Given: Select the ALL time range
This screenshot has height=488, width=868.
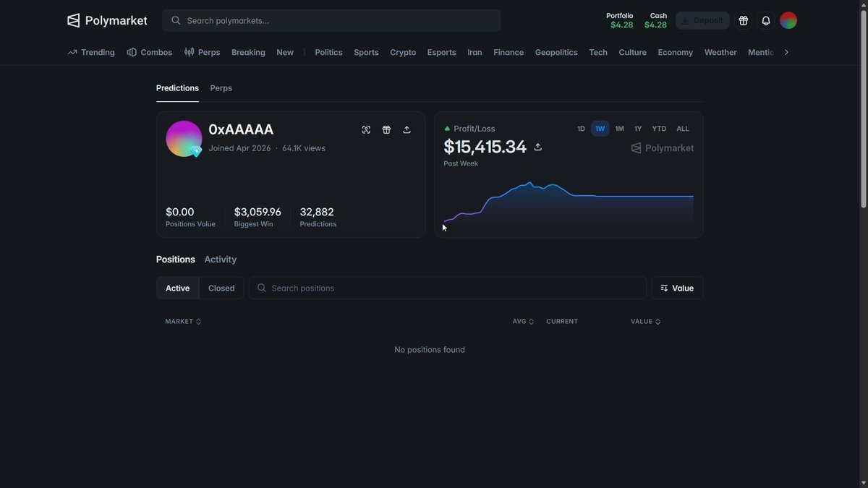Looking at the screenshot, I should click(683, 129).
